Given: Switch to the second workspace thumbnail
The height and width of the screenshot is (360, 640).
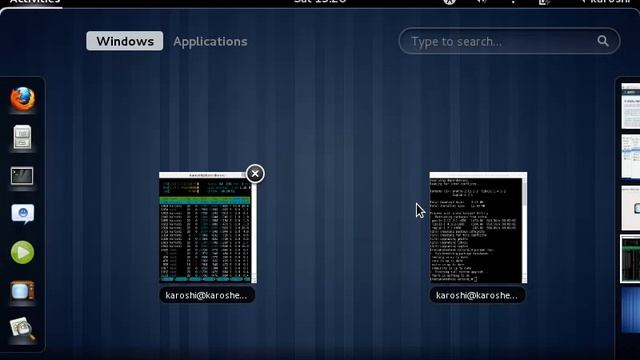Looking at the screenshot, I should [x=631, y=157].
